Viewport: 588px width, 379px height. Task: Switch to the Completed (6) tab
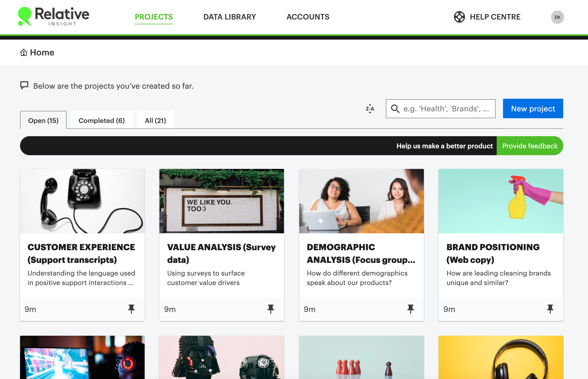click(102, 121)
